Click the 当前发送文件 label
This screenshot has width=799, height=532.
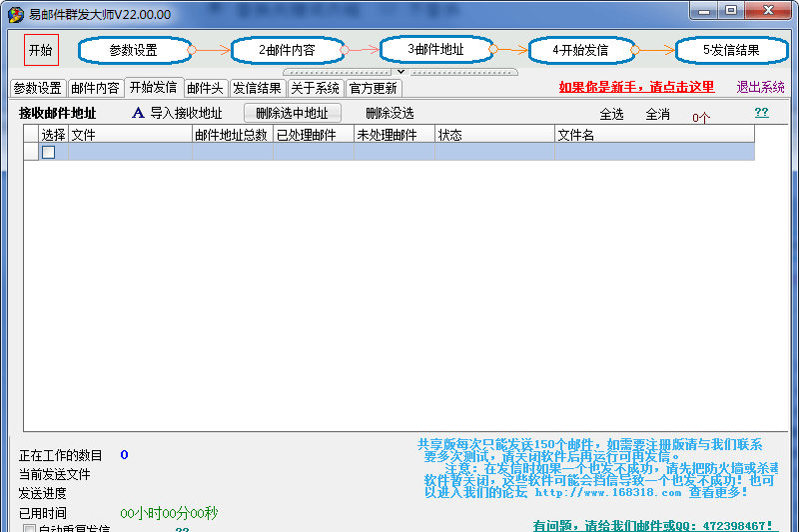pos(55,474)
